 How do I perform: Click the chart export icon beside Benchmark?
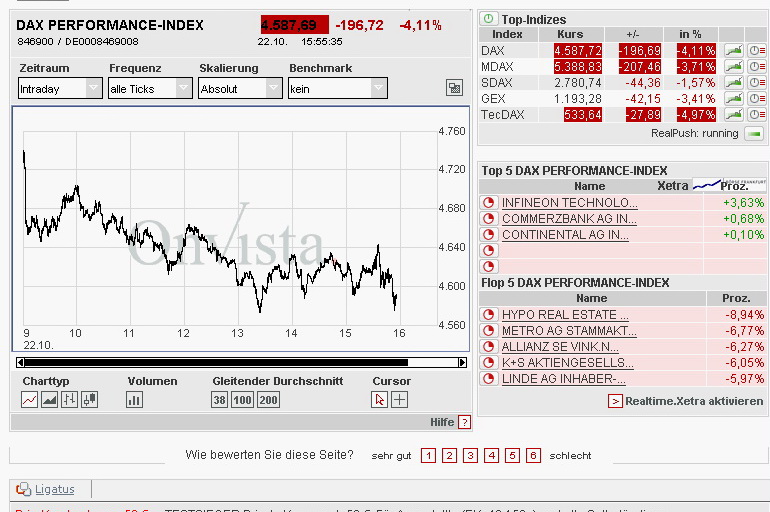pyautogui.click(x=454, y=88)
